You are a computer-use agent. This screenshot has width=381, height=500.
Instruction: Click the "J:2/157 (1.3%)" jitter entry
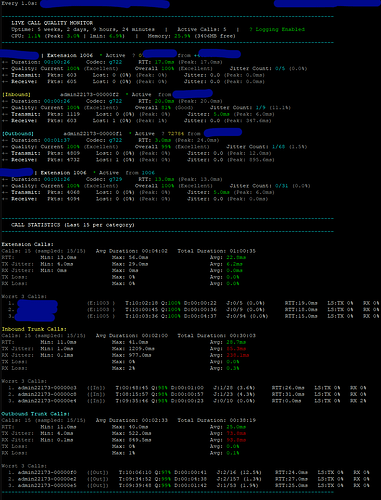click(x=239, y=479)
